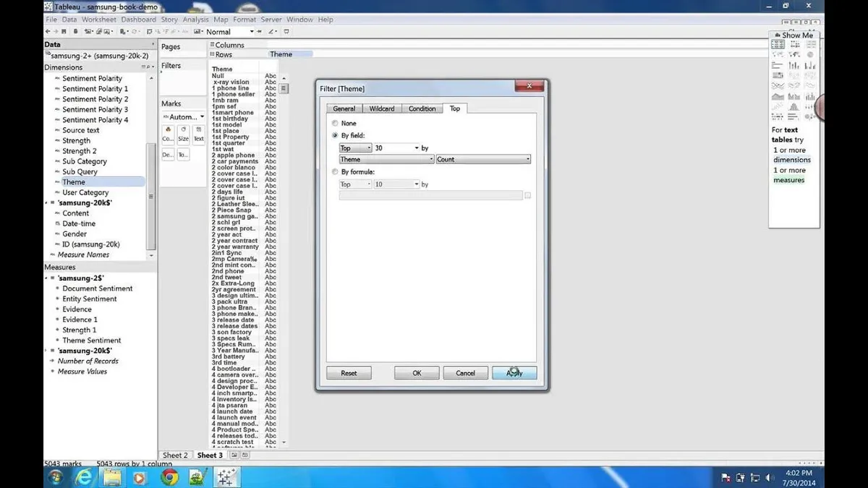Open the Analysis menu
Screen dimensions: 868x488
[x=195, y=20]
